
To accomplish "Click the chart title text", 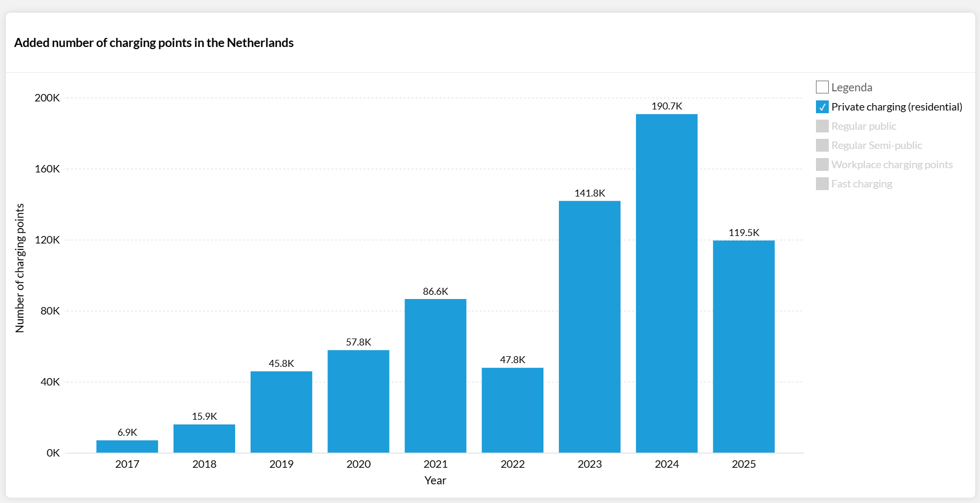I will point(154,43).
